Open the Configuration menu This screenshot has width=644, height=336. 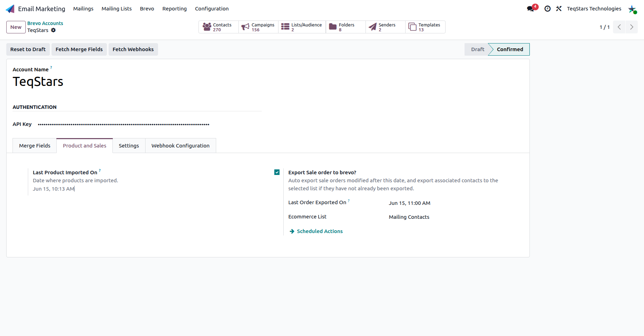(212, 9)
